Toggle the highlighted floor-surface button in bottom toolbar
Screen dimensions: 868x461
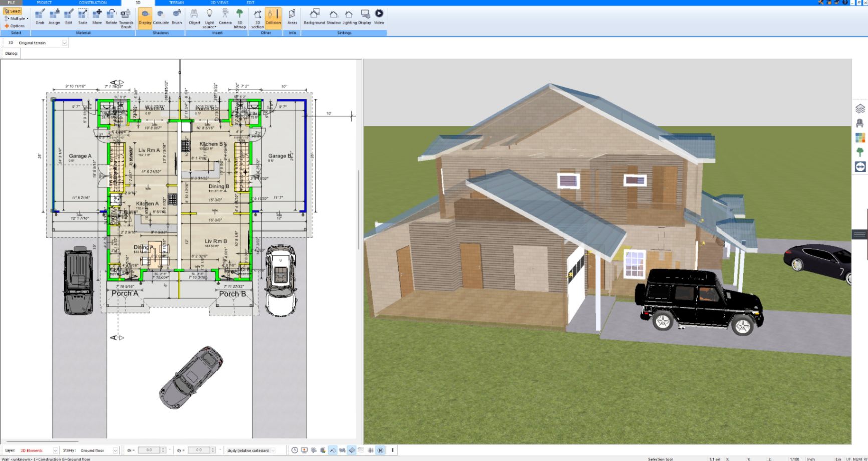pos(352,450)
